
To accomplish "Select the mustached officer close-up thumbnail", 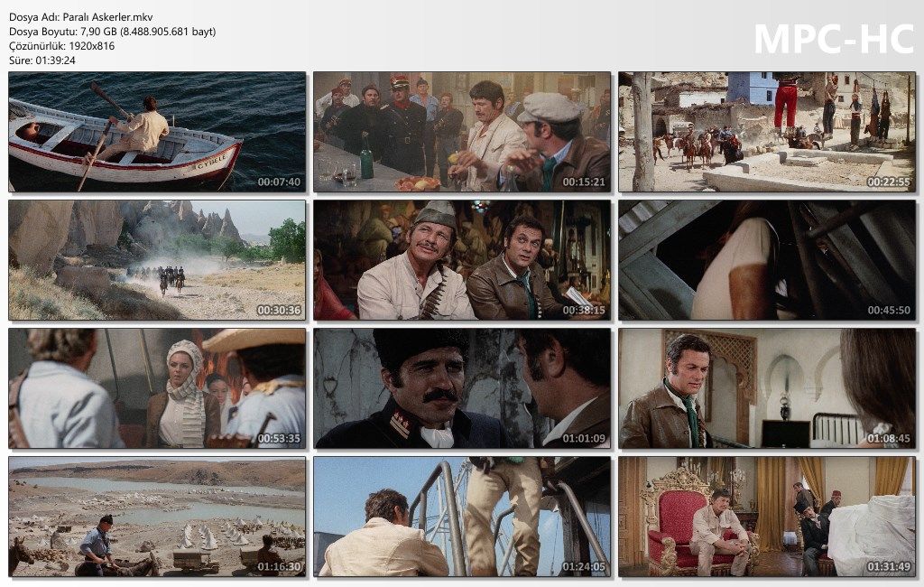I will [462, 388].
